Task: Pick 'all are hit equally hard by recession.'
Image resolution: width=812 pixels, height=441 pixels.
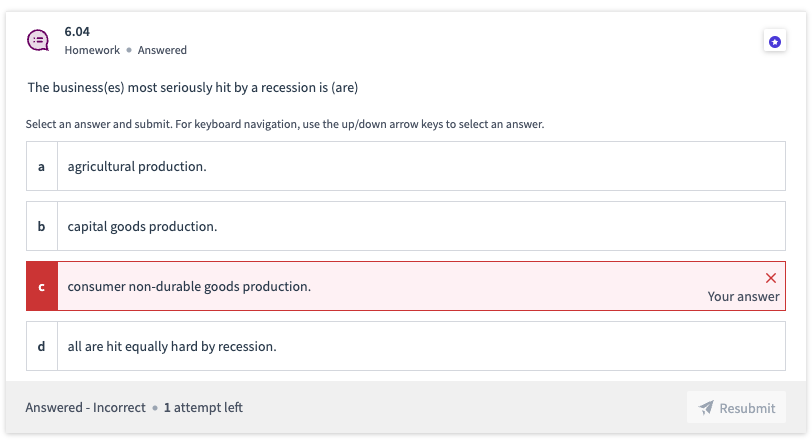Action: click(171, 346)
